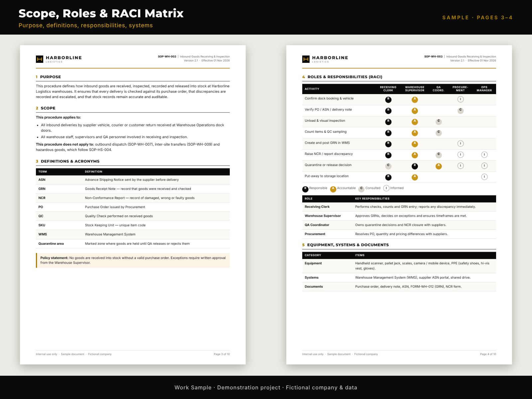Click the Accountable legend icon
Screen dimensions: 532x399
pyautogui.click(x=333, y=189)
